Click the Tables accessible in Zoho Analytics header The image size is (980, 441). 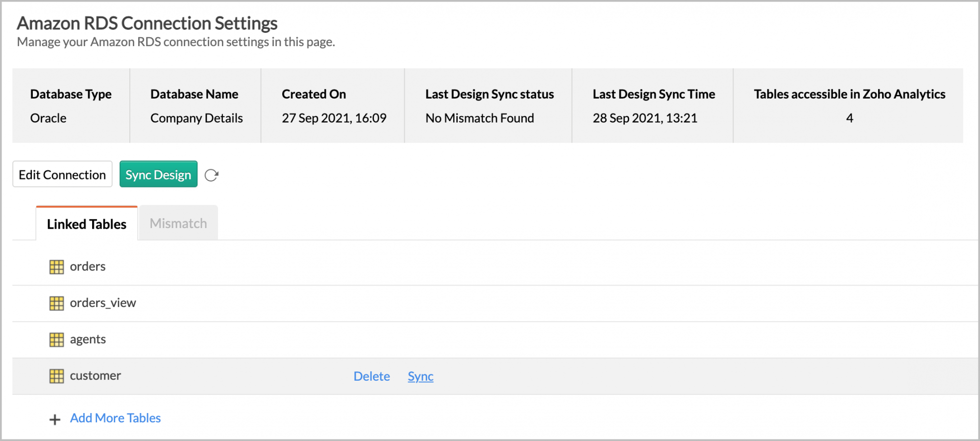pos(850,94)
